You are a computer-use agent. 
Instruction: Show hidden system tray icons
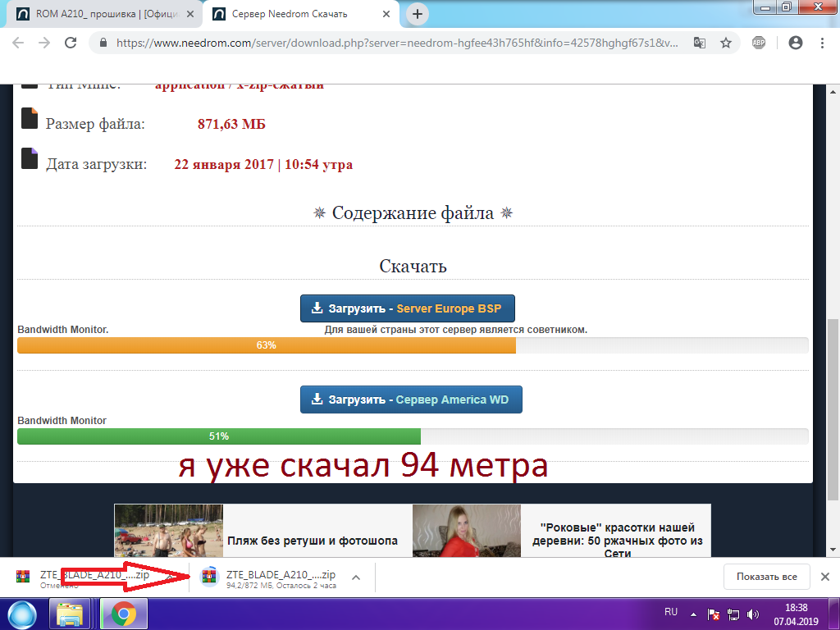click(x=694, y=614)
